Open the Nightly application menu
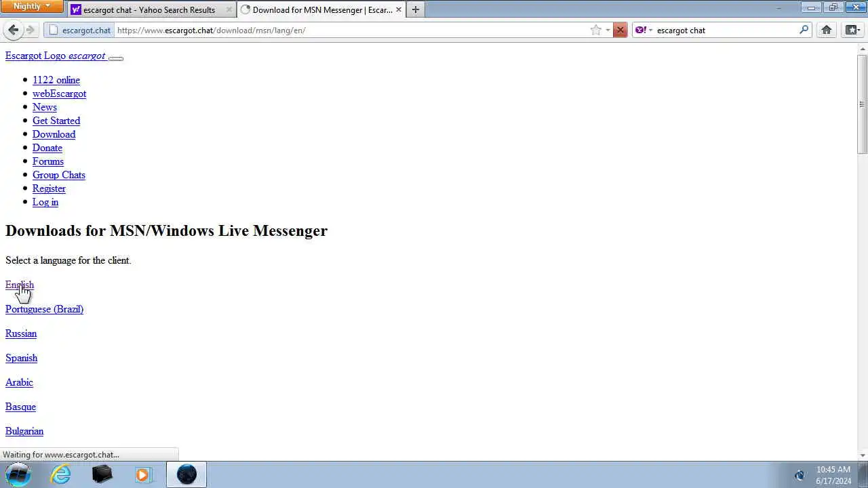 32,7
